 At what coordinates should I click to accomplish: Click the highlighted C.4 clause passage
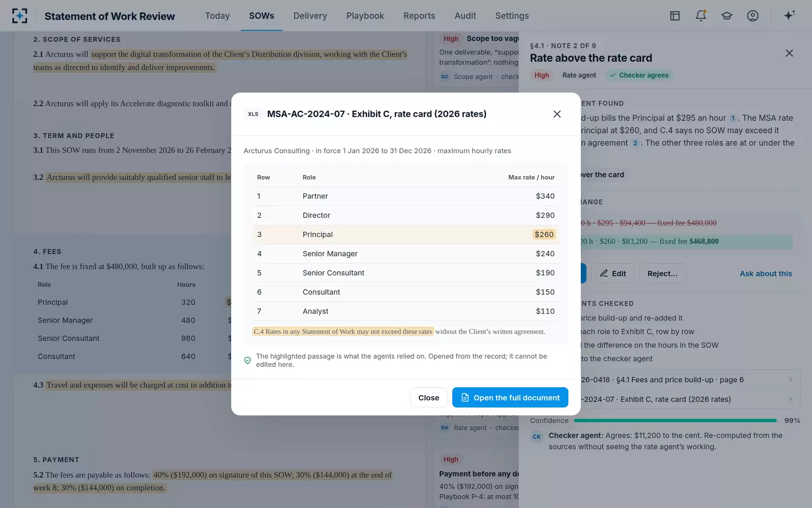click(x=343, y=331)
